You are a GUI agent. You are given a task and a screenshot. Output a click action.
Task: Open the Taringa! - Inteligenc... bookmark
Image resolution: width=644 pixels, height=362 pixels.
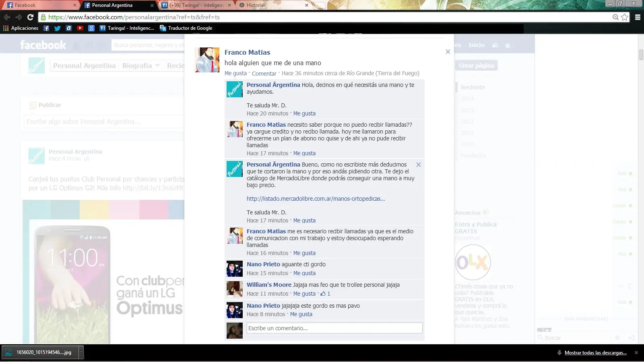127,28
